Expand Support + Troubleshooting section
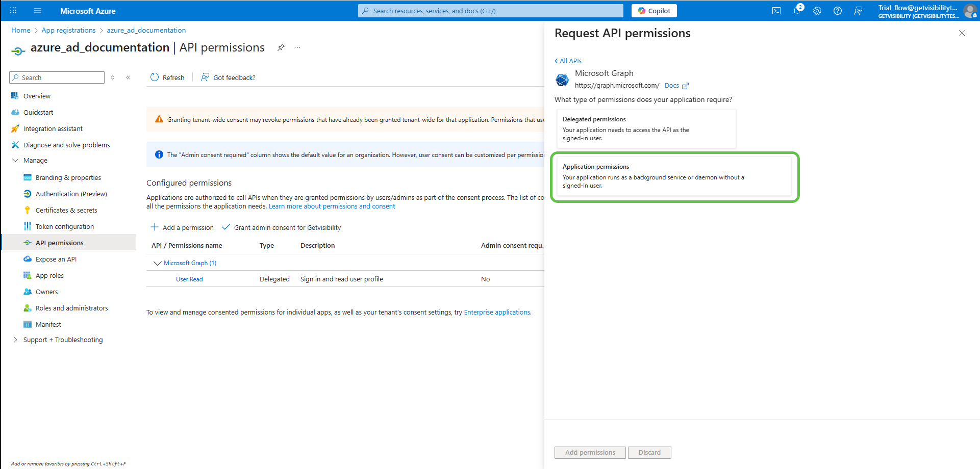Image resolution: width=980 pixels, height=469 pixels. click(x=15, y=340)
